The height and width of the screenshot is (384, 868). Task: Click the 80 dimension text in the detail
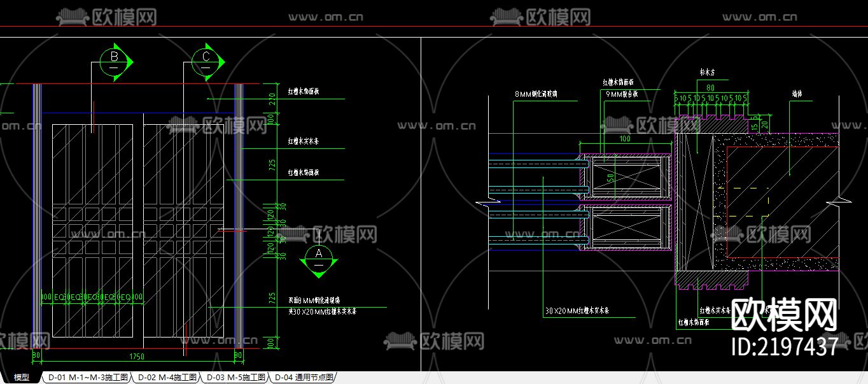coord(710,87)
